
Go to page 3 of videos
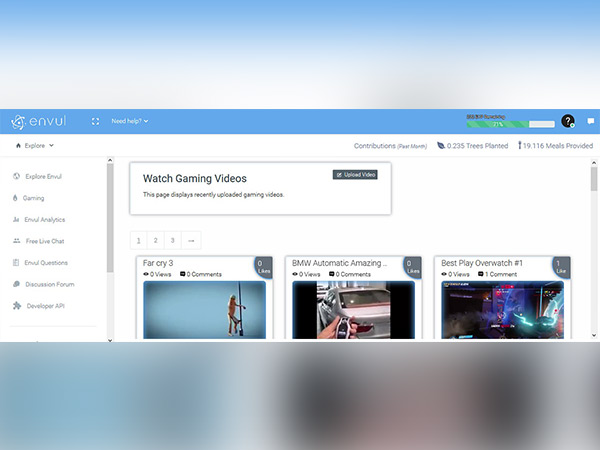(172, 240)
